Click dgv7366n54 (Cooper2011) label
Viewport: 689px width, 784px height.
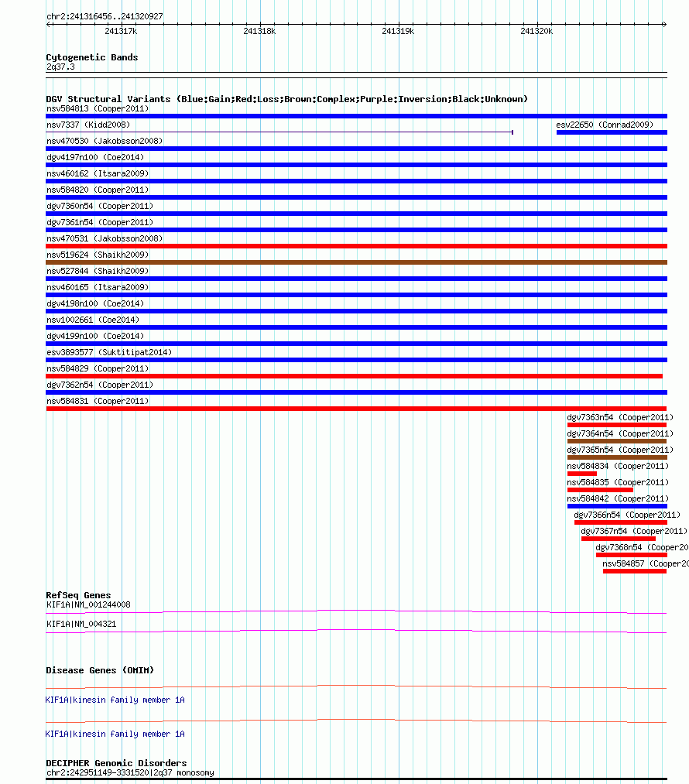[627, 515]
